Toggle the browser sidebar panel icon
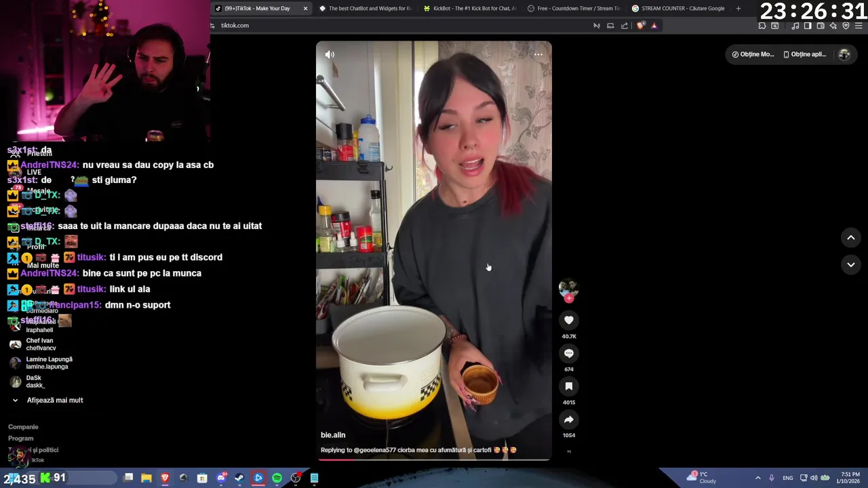The image size is (868, 488). [x=808, y=26]
